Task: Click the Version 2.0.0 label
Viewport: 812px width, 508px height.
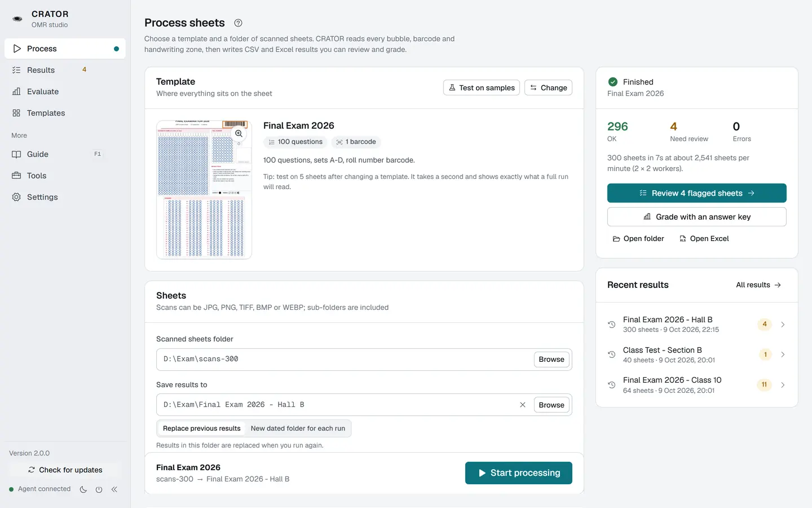Action: [29, 453]
